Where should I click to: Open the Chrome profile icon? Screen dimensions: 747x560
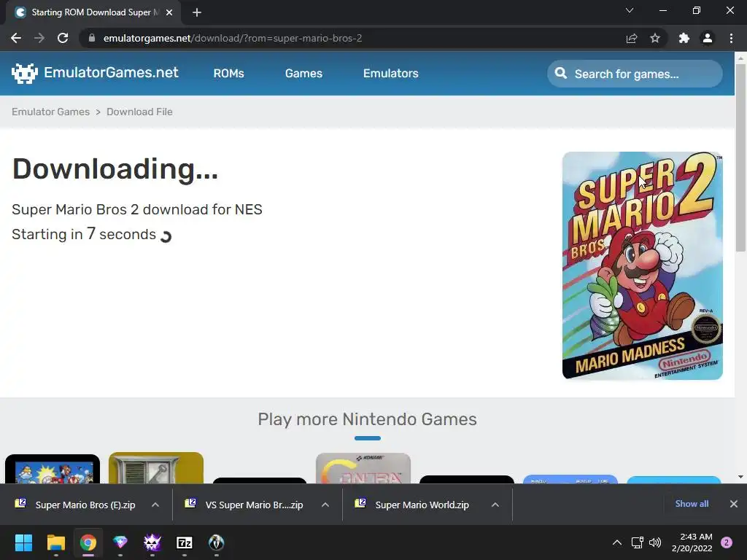coord(708,38)
